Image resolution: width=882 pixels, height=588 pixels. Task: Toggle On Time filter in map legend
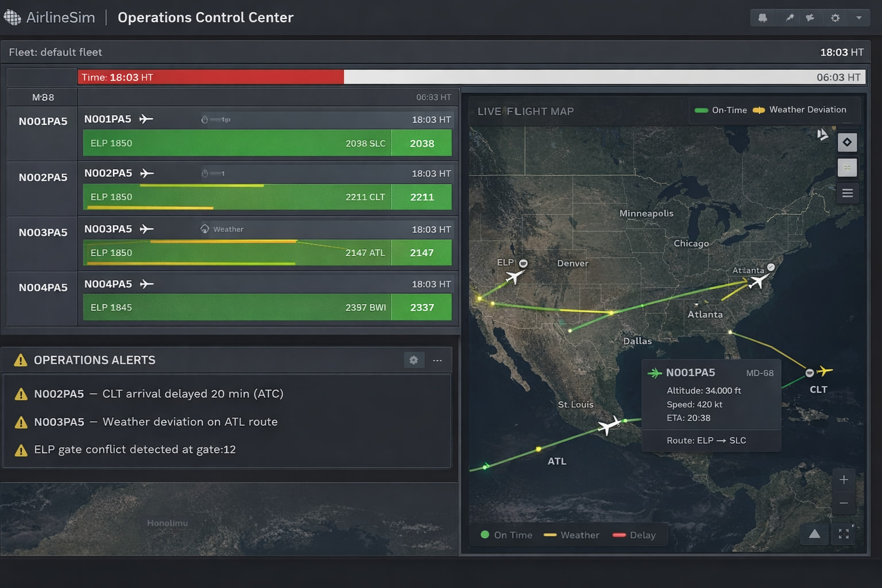[506, 535]
